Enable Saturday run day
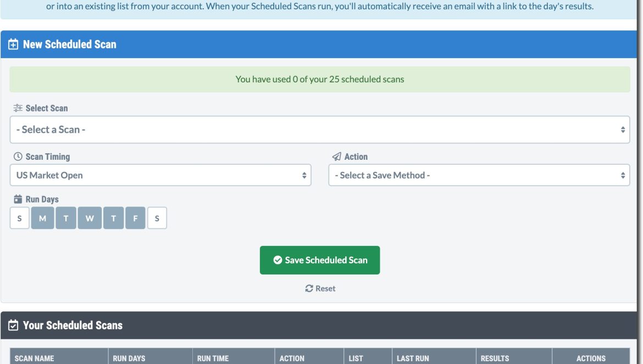The width and height of the screenshot is (643, 364). click(157, 218)
